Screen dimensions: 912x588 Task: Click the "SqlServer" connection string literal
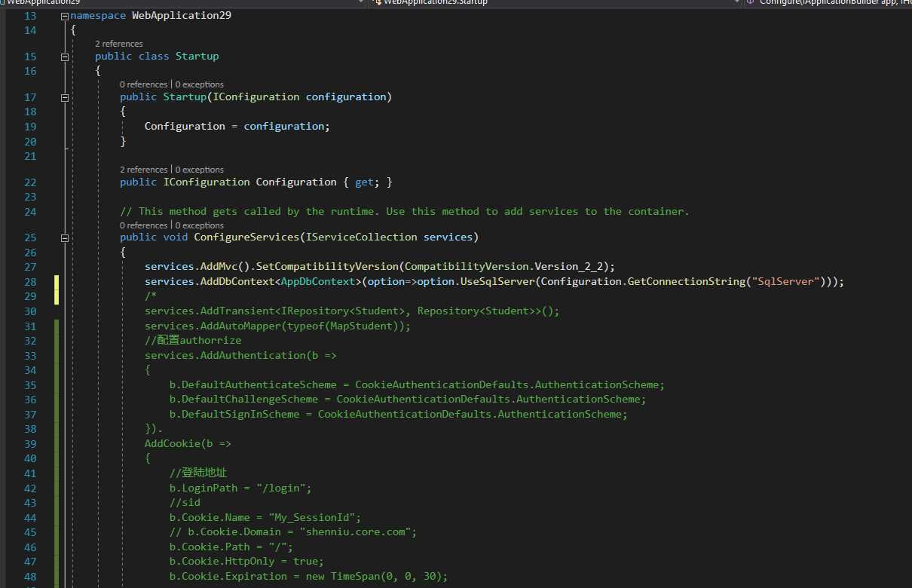pyautogui.click(x=787, y=282)
